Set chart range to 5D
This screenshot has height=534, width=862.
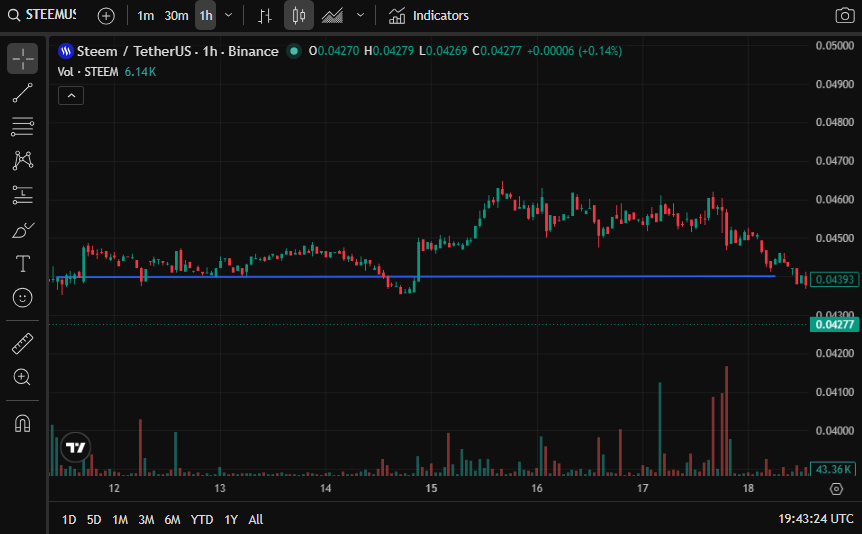[x=94, y=519]
